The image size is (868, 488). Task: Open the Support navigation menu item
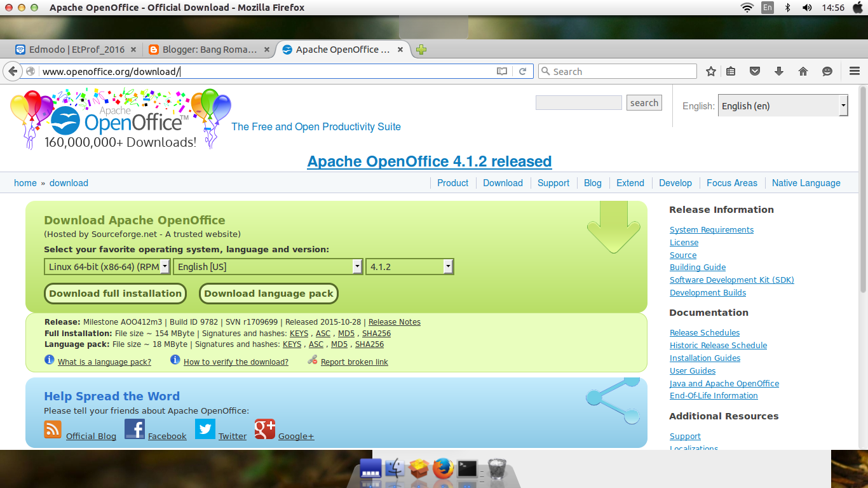tap(553, 183)
